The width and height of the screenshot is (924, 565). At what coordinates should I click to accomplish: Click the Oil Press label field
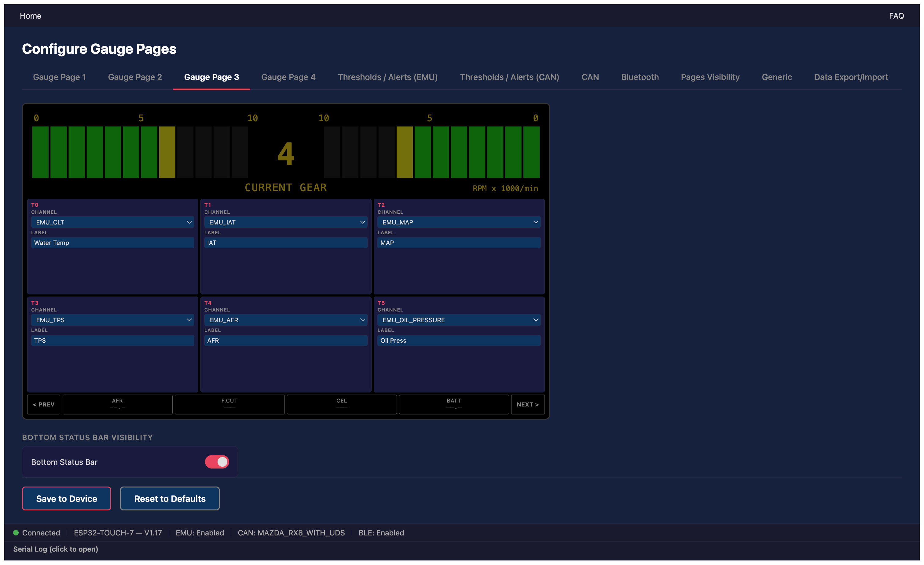pyautogui.click(x=459, y=341)
